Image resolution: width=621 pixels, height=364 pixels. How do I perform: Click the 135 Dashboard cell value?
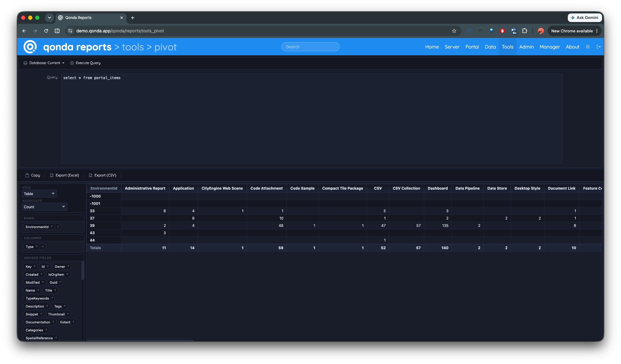pos(445,225)
